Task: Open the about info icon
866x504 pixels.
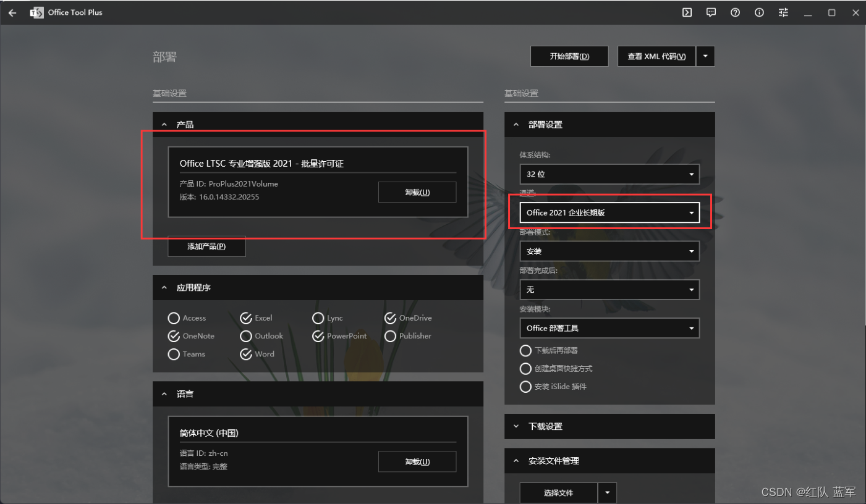Action: (x=759, y=12)
